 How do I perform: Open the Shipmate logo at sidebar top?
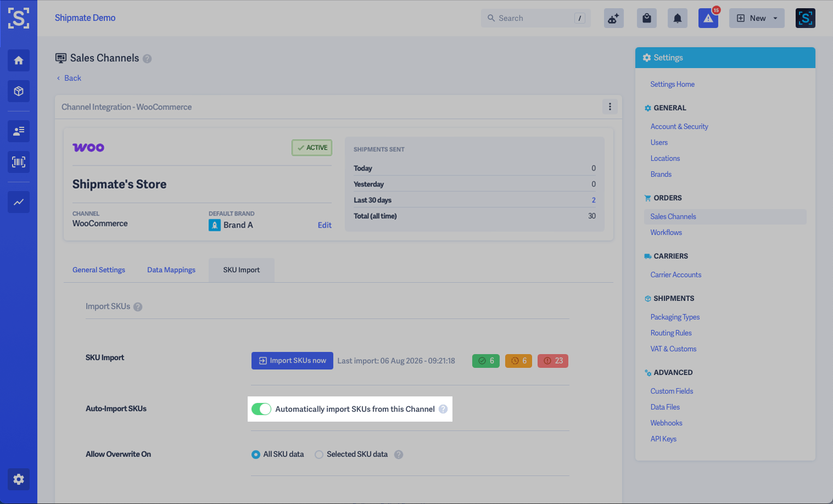pyautogui.click(x=19, y=18)
